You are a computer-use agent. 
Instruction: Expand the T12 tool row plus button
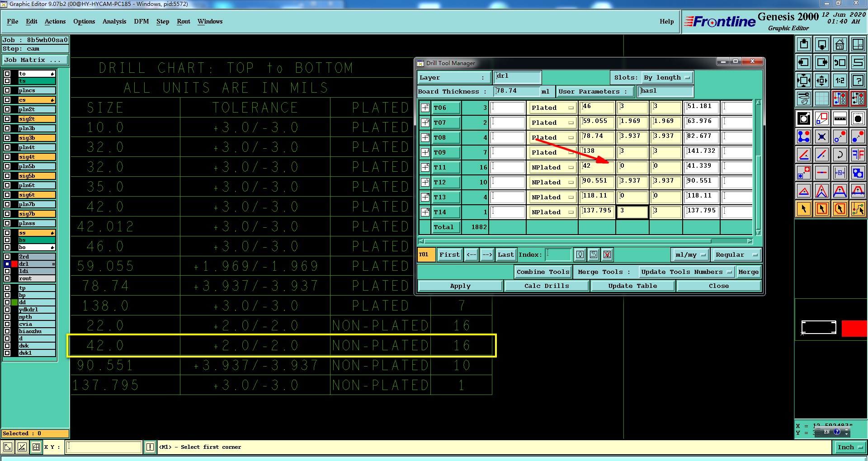click(425, 182)
